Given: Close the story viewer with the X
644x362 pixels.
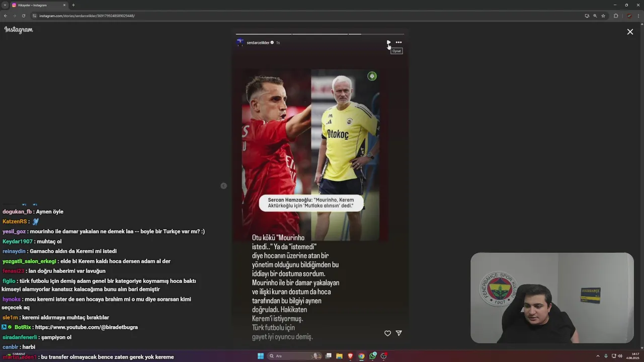Looking at the screenshot, I should (630, 32).
